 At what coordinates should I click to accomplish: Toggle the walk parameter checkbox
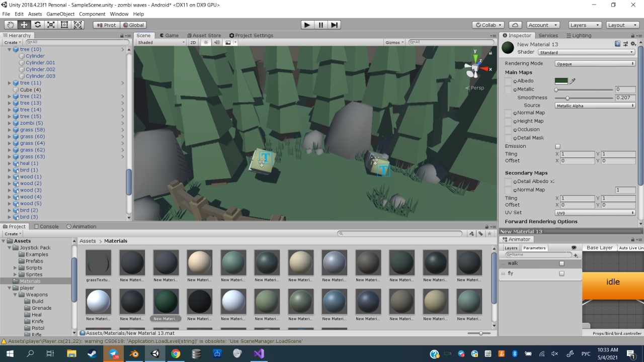point(561,263)
